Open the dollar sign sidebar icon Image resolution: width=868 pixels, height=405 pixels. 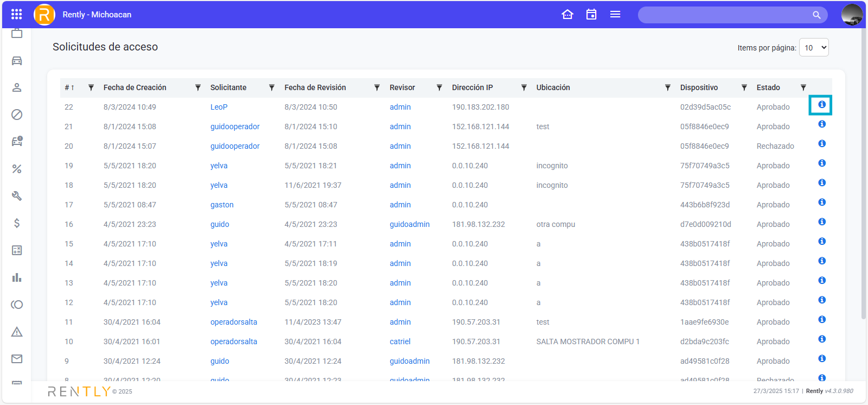tap(17, 223)
